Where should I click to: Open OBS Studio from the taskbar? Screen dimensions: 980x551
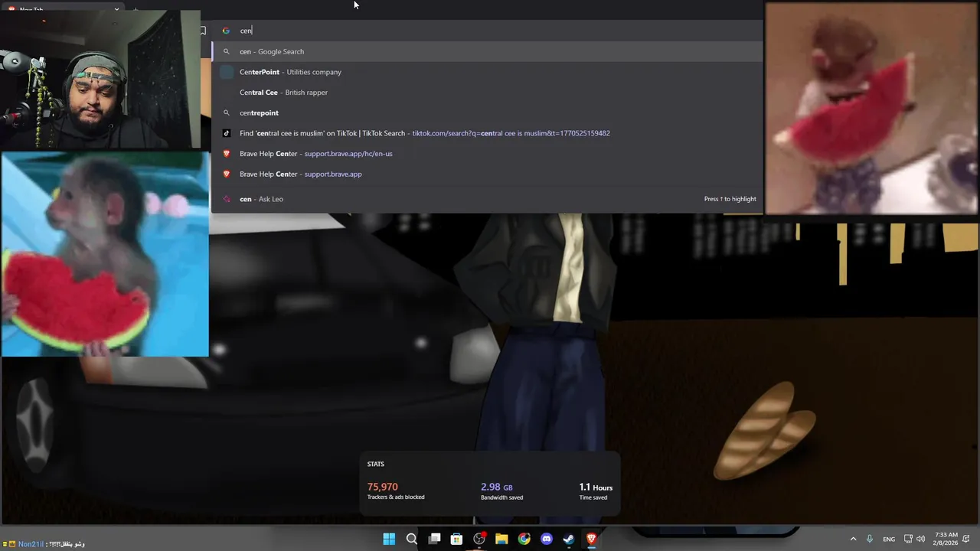point(479,539)
